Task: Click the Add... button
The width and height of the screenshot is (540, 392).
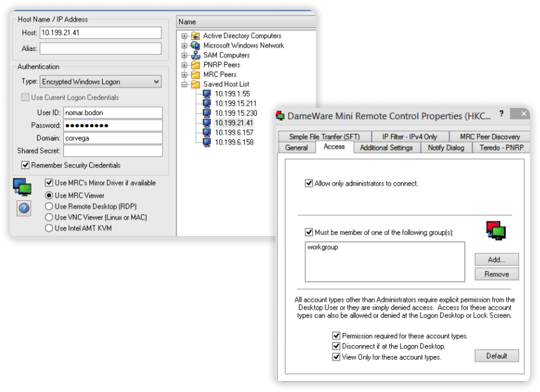Action: 496,260
